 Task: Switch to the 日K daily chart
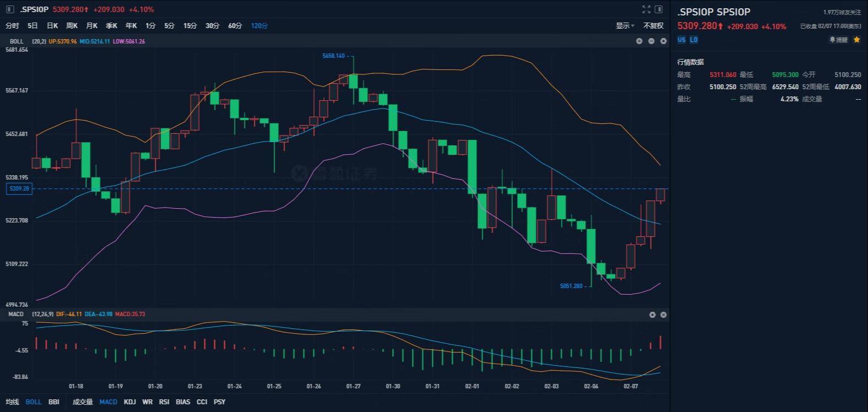(x=52, y=26)
